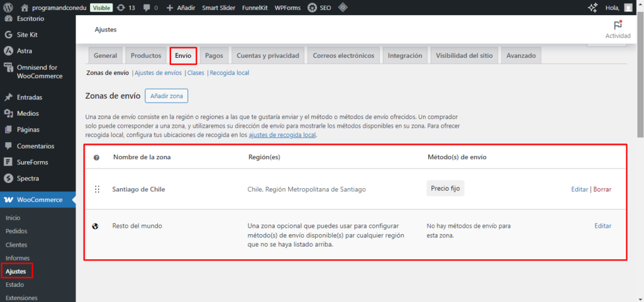
Task: Open the user avatar next to Hola
Action: click(628, 8)
